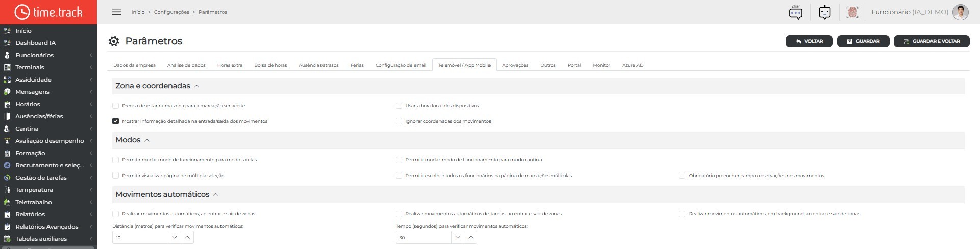Click the Início sidebar icon
The height and width of the screenshot is (249, 980).
tap(7, 31)
